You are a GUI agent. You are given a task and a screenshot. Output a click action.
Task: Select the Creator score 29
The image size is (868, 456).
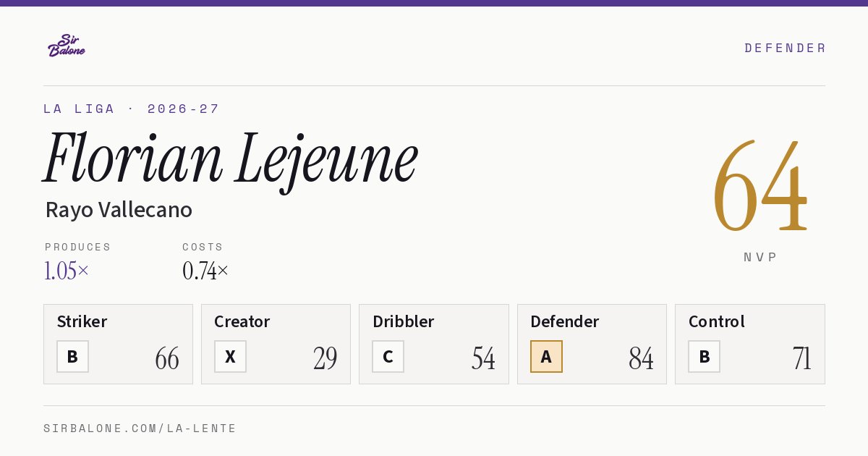[325, 358]
